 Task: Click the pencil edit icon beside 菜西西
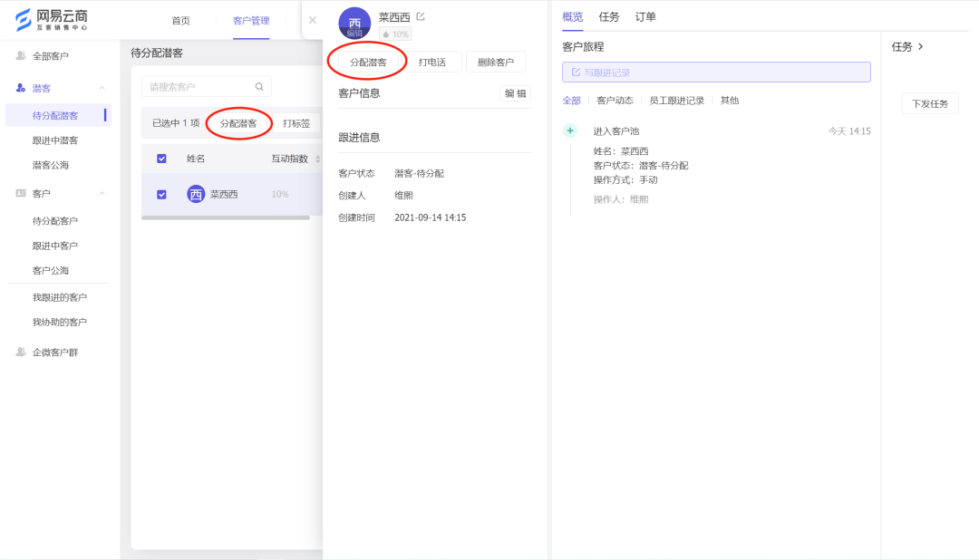pyautogui.click(x=419, y=15)
